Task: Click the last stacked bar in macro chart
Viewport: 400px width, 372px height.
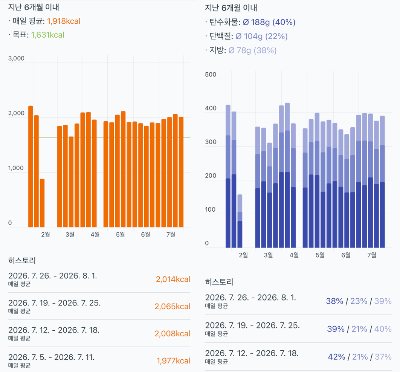Action: point(382,182)
